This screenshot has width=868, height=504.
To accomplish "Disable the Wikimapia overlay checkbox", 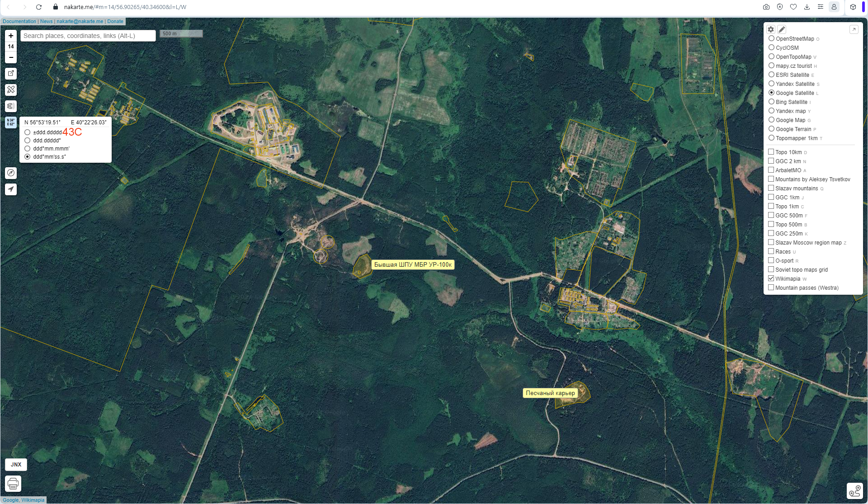I will [771, 278].
